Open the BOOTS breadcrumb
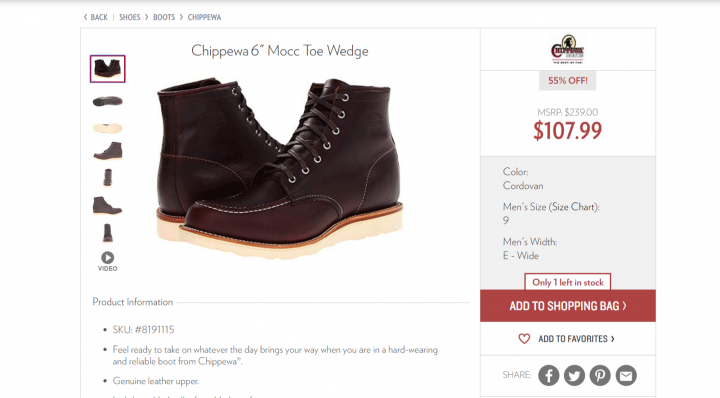Screen dimensions: 720x398 tap(164, 17)
